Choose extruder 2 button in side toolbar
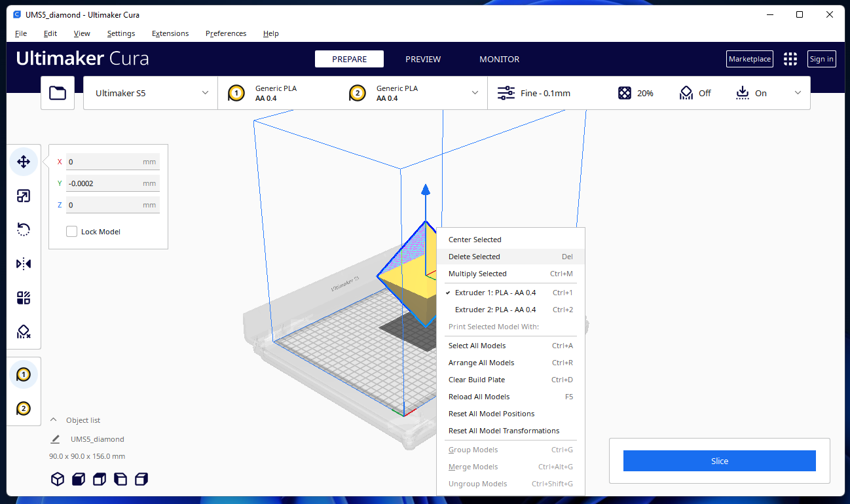 coord(24,408)
